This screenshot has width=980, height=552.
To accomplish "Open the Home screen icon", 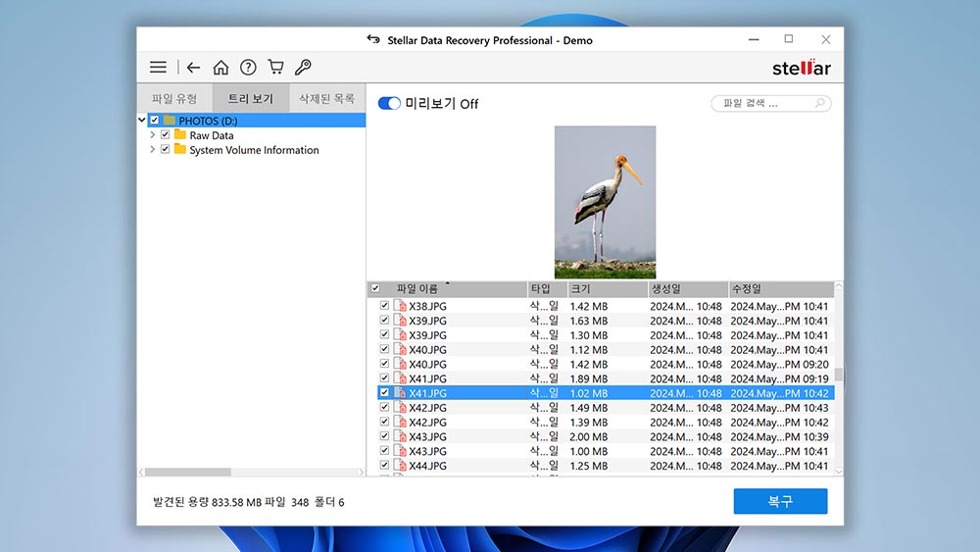I will [220, 67].
